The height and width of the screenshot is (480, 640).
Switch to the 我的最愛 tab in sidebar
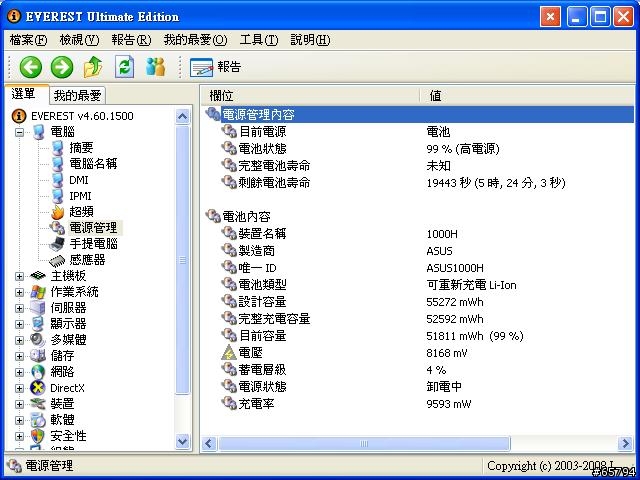pos(78,96)
